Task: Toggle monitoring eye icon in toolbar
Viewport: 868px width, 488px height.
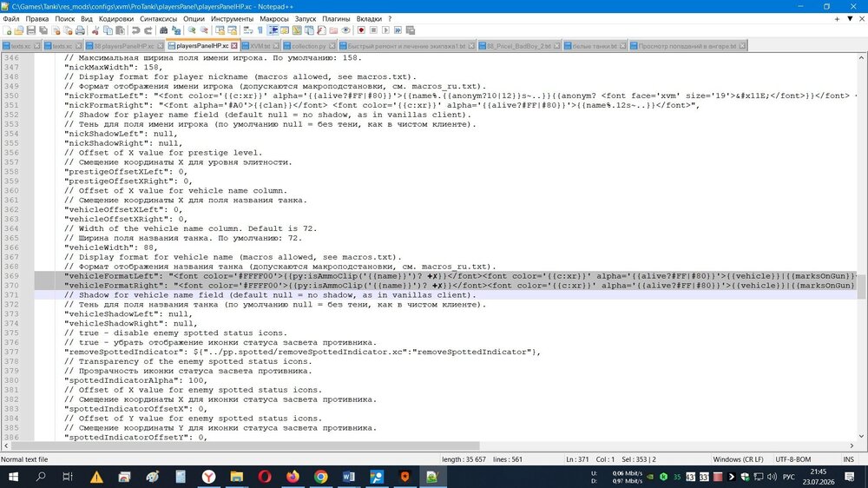Action: 346,30
